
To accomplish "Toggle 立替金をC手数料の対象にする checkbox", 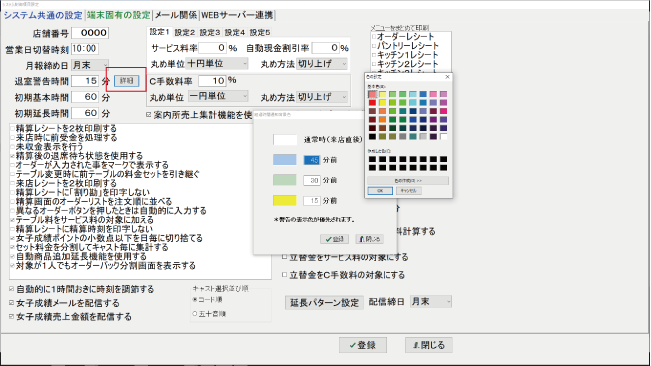I will point(284,275).
